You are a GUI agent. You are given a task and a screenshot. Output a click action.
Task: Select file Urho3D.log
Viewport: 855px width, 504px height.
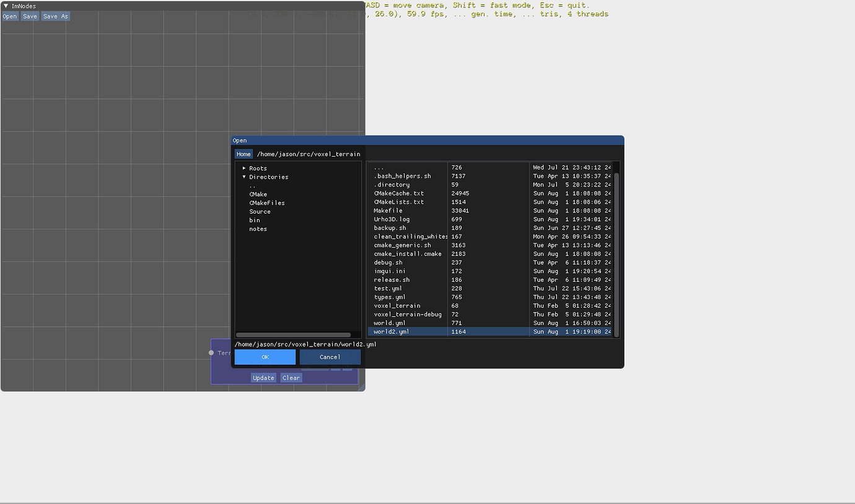(489, 219)
